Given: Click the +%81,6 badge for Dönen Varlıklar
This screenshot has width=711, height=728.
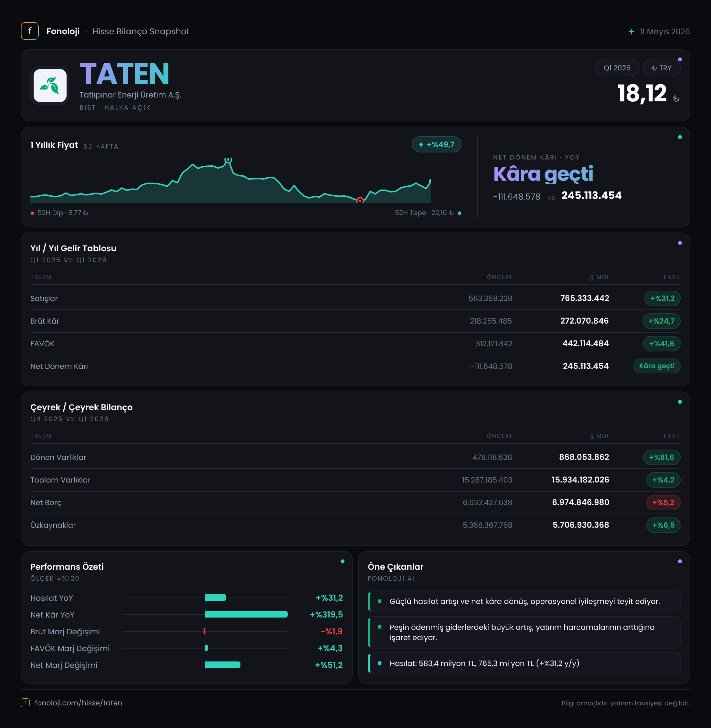Looking at the screenshot, I should (x=661, y=457).
